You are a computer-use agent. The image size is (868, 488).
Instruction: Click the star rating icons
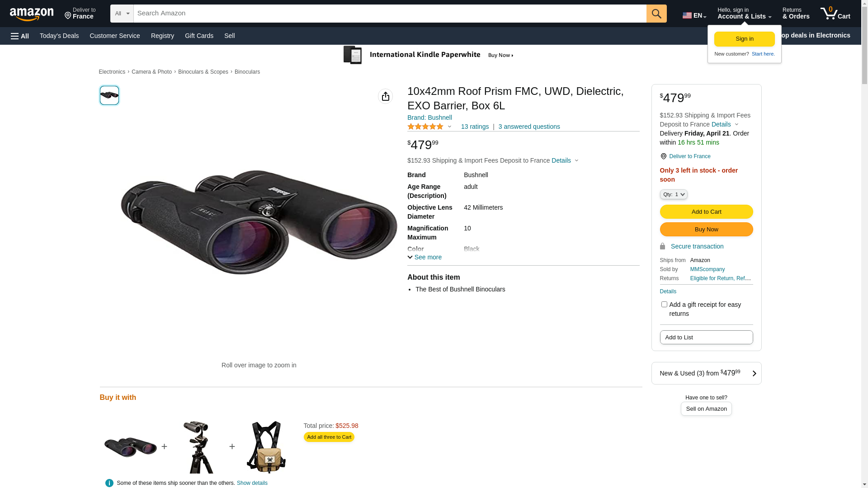tap(425, 127)
